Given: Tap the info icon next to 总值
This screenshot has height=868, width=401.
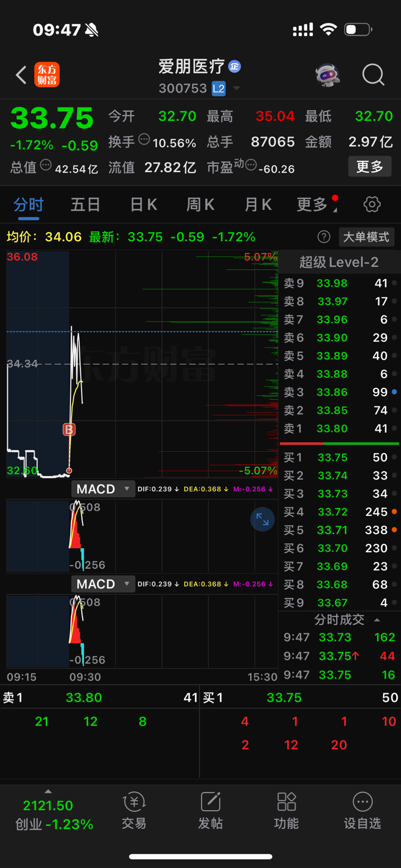Looking at the screenshot, I should point(46,165).
